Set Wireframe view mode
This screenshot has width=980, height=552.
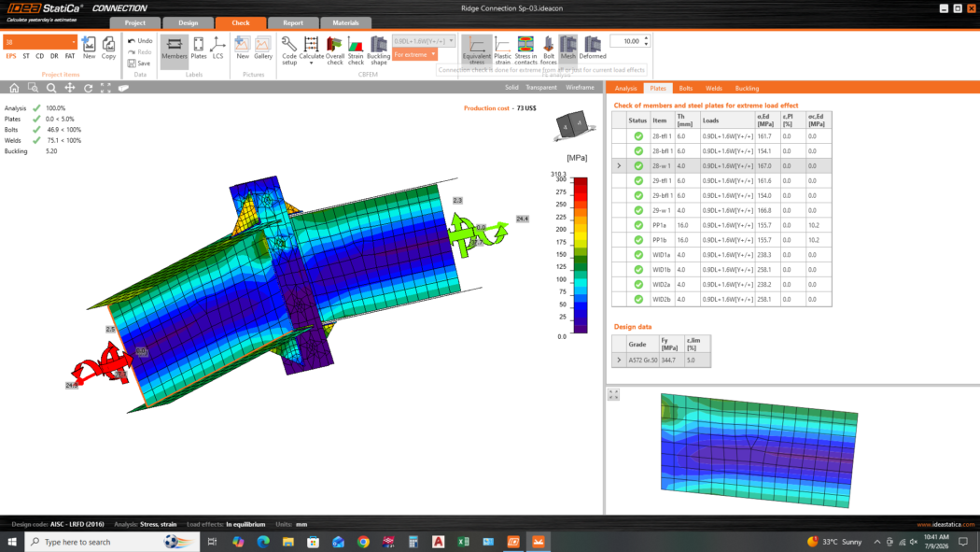pyautogui.click(x=580, y=88)
